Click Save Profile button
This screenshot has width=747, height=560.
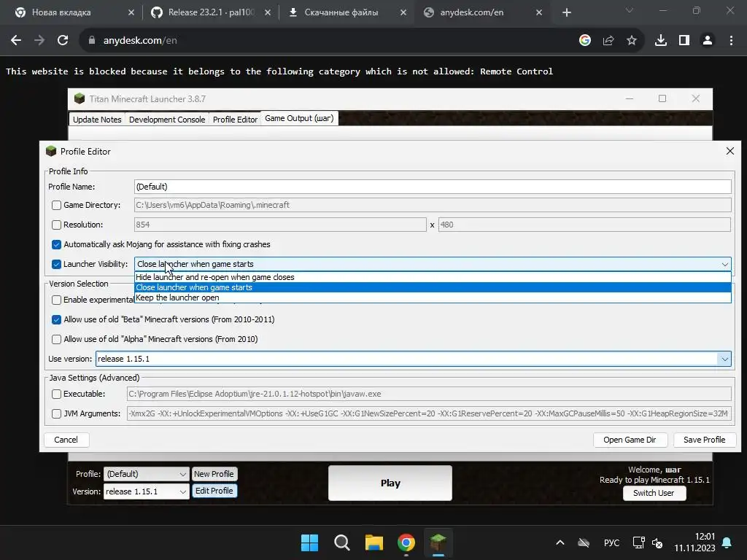[x=704, y=440]
